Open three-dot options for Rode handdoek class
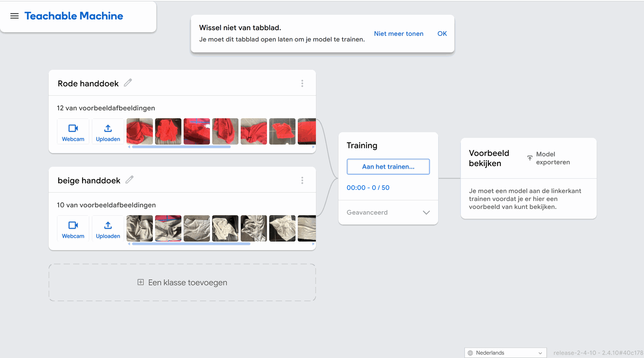644x358 pixels. click(302, 83)
